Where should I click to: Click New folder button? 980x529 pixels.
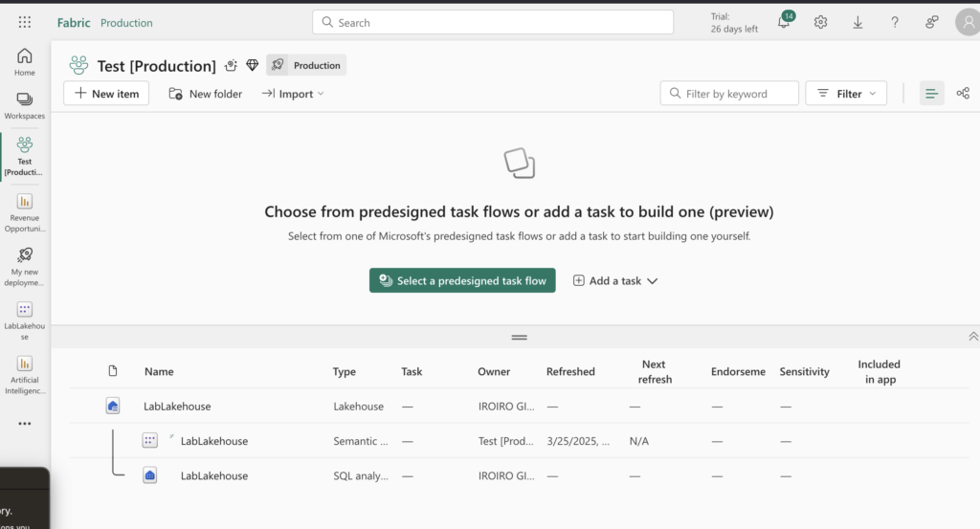coord(205,94)
